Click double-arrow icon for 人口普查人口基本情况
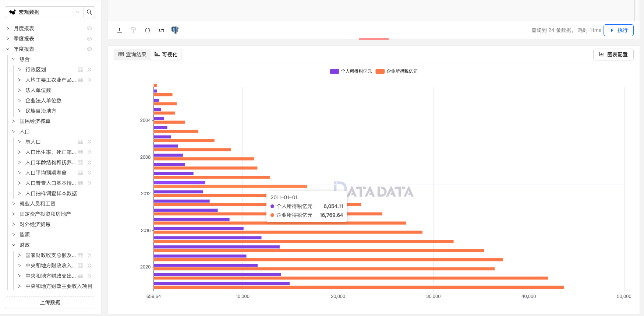644x316 pixels. (x=89, y=183)
